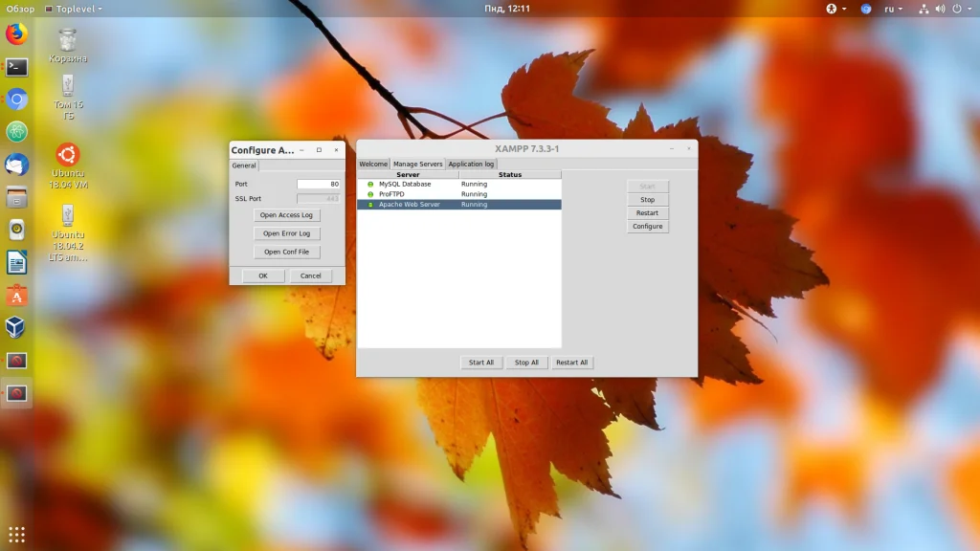Viewport: 980px width, 551px height.
Task: Click the Open Error Log button
Action: pyautogui.click(x=287, y=233)
